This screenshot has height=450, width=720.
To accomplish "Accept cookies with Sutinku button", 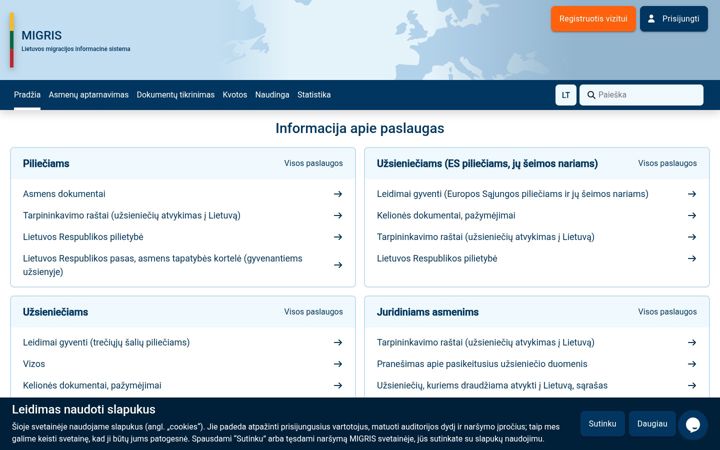I will point(602,424).
